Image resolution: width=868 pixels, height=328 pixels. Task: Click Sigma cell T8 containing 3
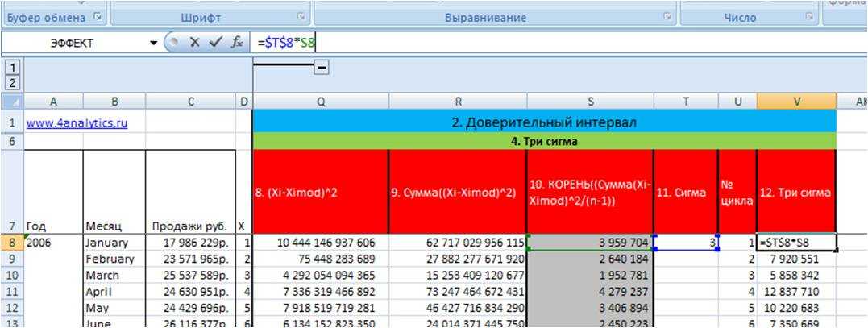686,243
